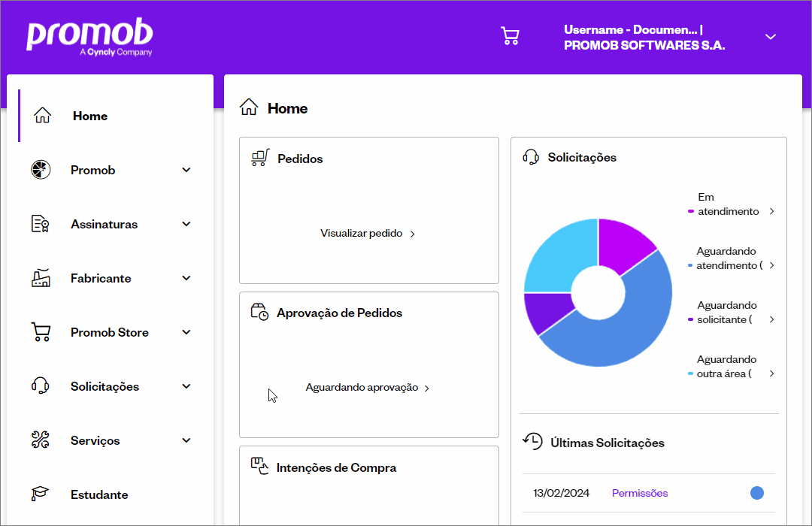This screenshot has height=526, width=812.
Task: Open the shopping cart icon in header
Action: (510, 36)
